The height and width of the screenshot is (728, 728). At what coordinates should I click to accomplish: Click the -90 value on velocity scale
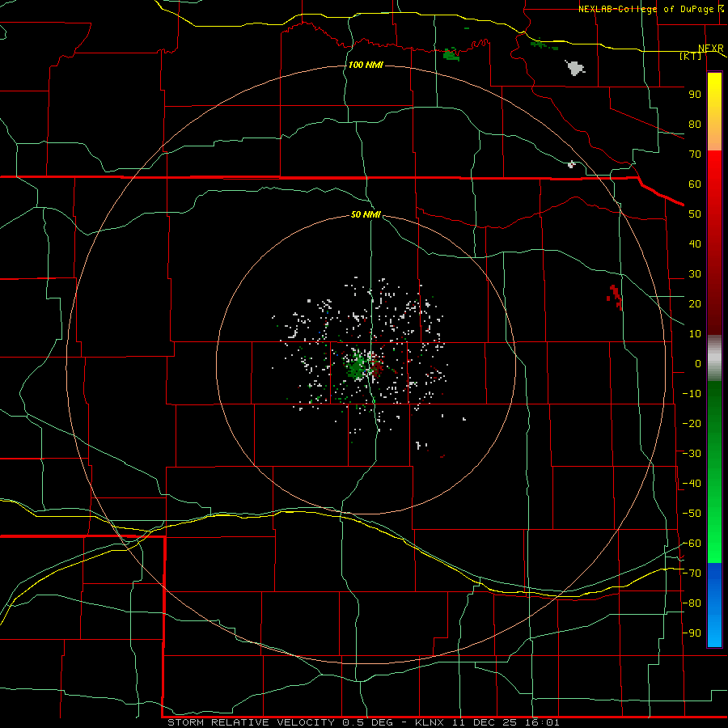[x=692, y=633]
